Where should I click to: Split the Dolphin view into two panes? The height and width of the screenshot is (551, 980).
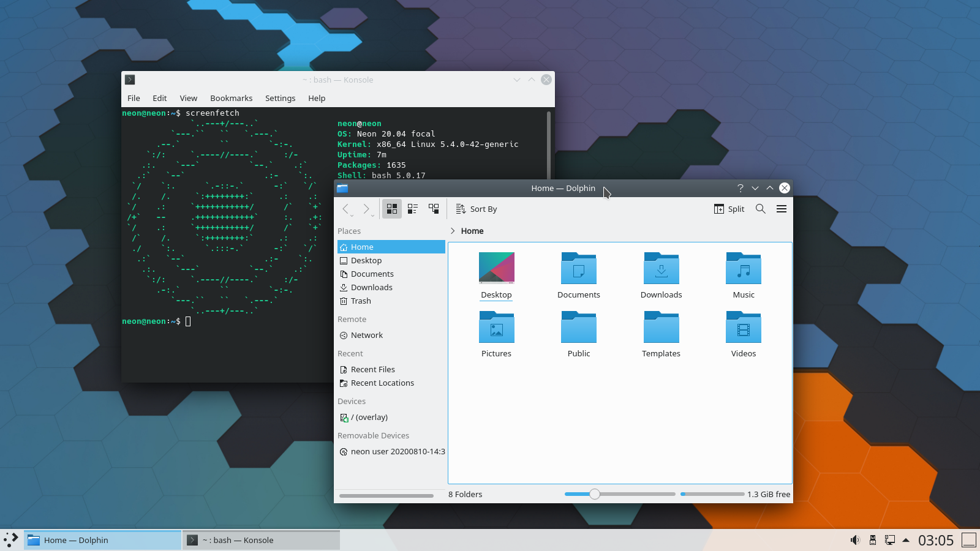pos(729,209)
